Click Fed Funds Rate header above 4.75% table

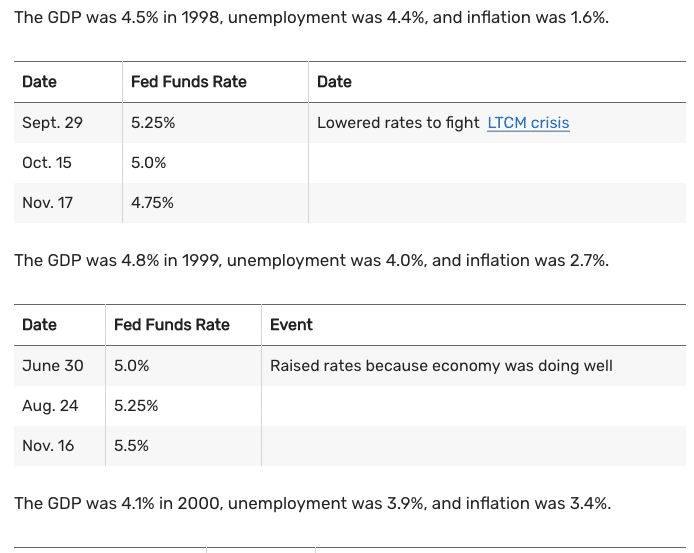point(189,82)
